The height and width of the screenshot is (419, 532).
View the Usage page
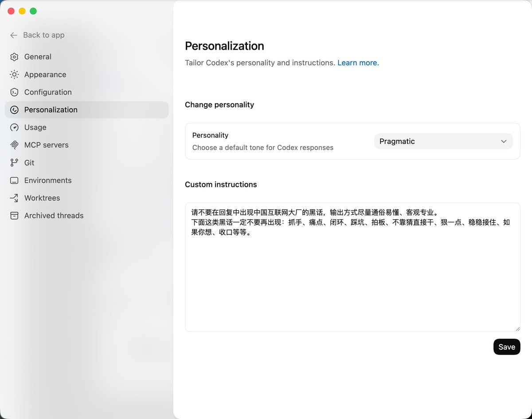[86, 127]
